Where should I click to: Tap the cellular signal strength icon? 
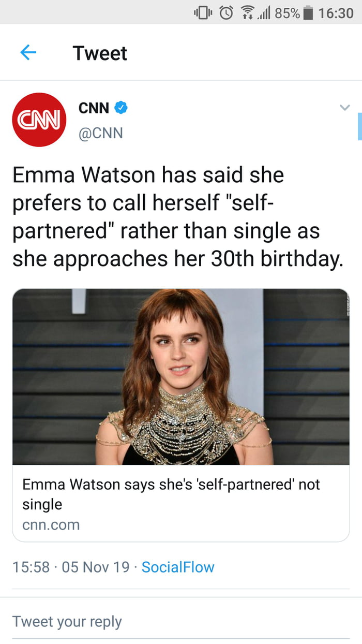click(x=266, y=13)
